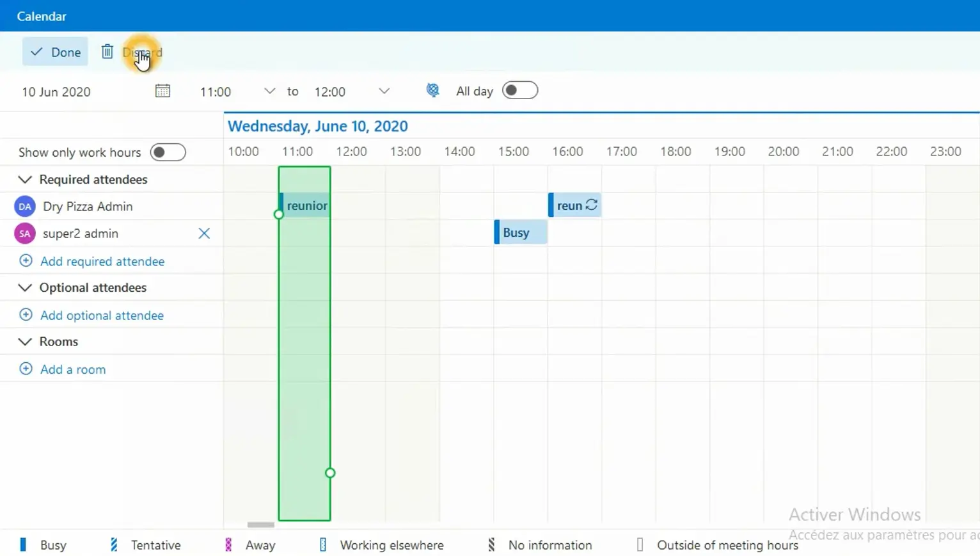
Task: Open the calendar date picker icon
Action: [x=162, y=91]
